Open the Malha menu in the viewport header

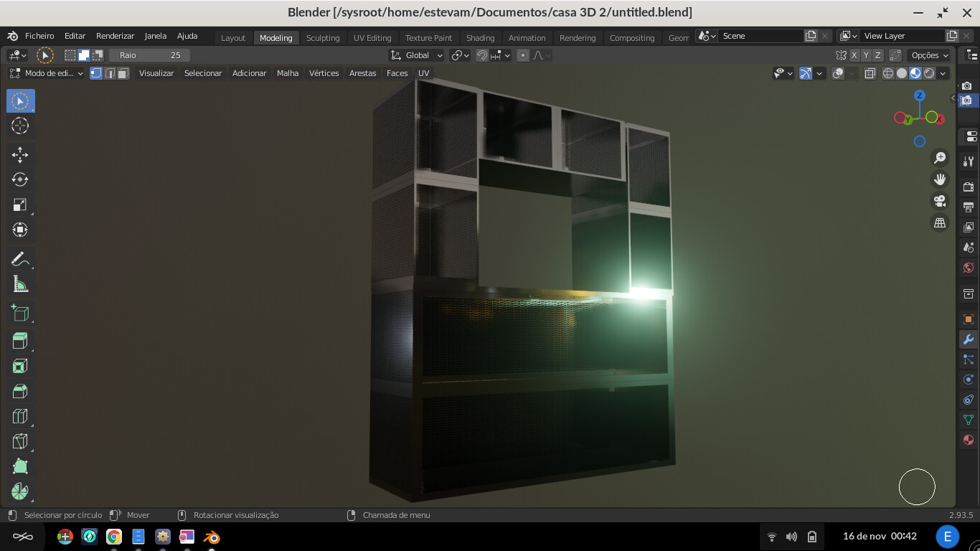287,72
